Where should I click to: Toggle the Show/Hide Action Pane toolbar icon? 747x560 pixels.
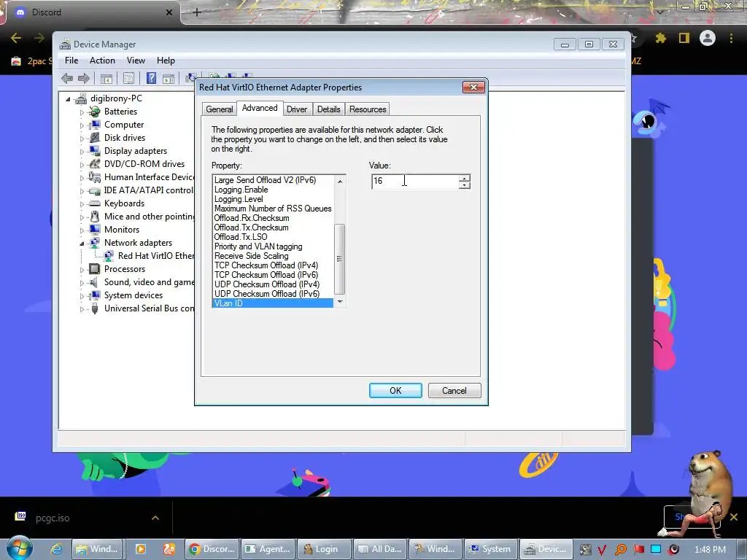point(169,79)
